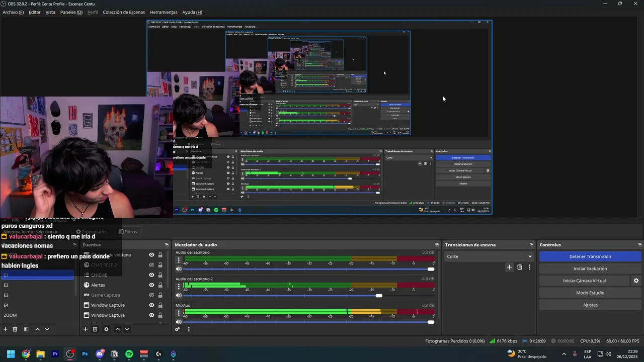The width and height of the screenshot is (644, 362).
Task: Move the selected scene down
Action: tap(47, 329)
